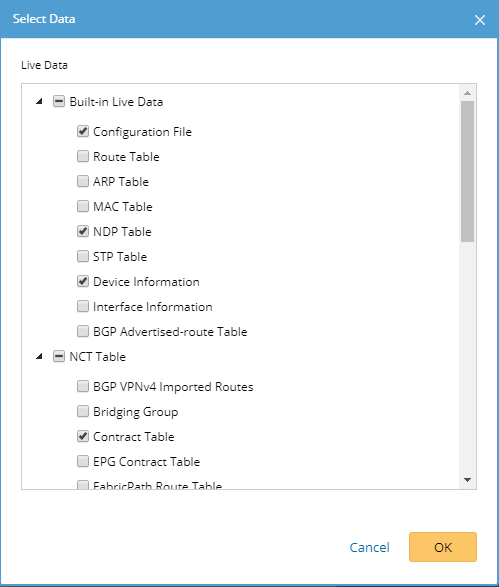This screenshot has height=587, width=499.
Task: Enable the STP Table checkbox
Action: 83,256
